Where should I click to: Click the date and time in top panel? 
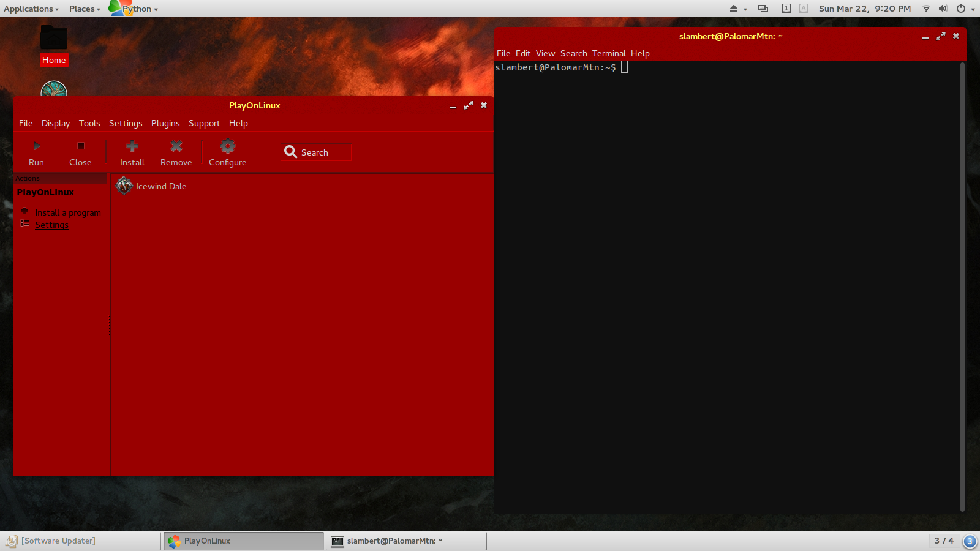(x=865, y=9)
